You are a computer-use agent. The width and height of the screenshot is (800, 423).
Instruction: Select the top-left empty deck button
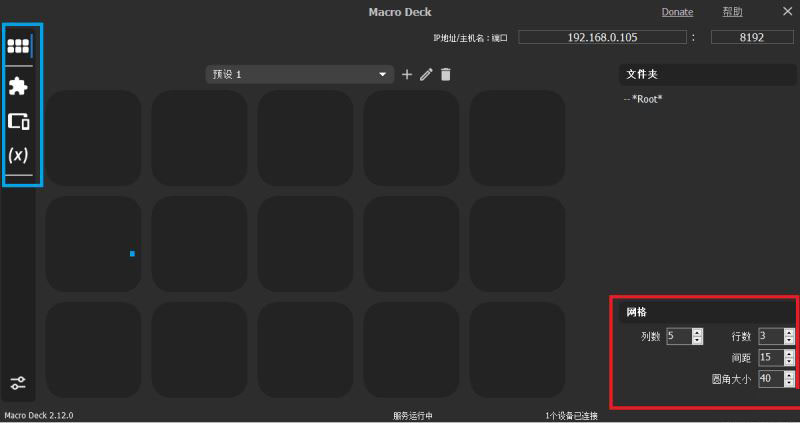click(x=93, y=138)
